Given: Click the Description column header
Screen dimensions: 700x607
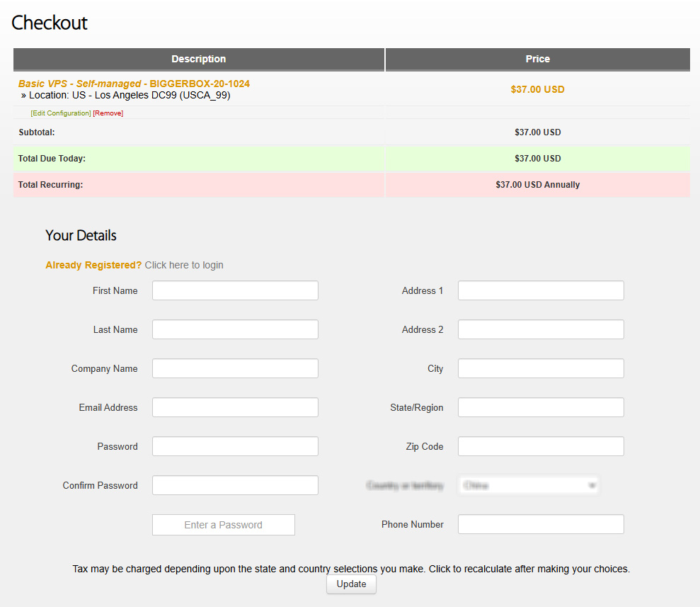Looking at the screenshot, I should (199, 59).
